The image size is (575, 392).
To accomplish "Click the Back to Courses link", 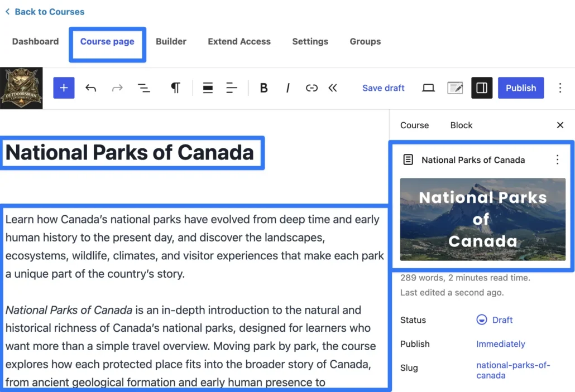I will point(45,12).
